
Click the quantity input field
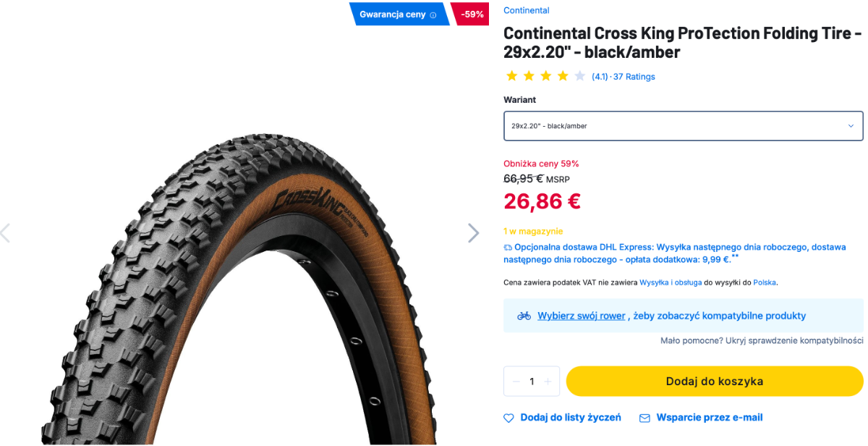pos(532,382)
